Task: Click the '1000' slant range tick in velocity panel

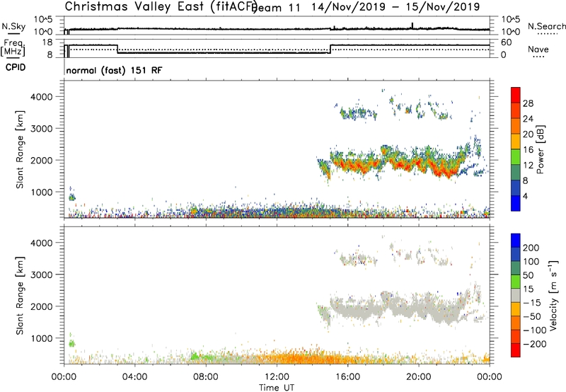Action: [41, 338]
